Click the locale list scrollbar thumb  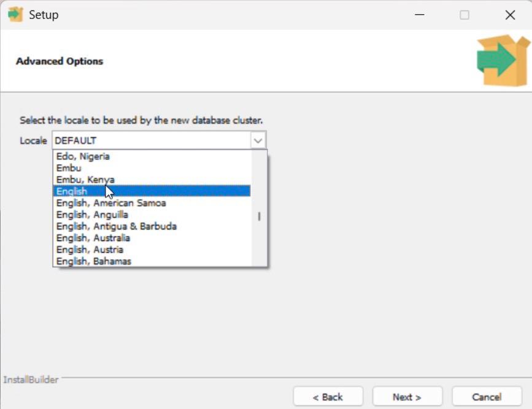tap(259, 216)
